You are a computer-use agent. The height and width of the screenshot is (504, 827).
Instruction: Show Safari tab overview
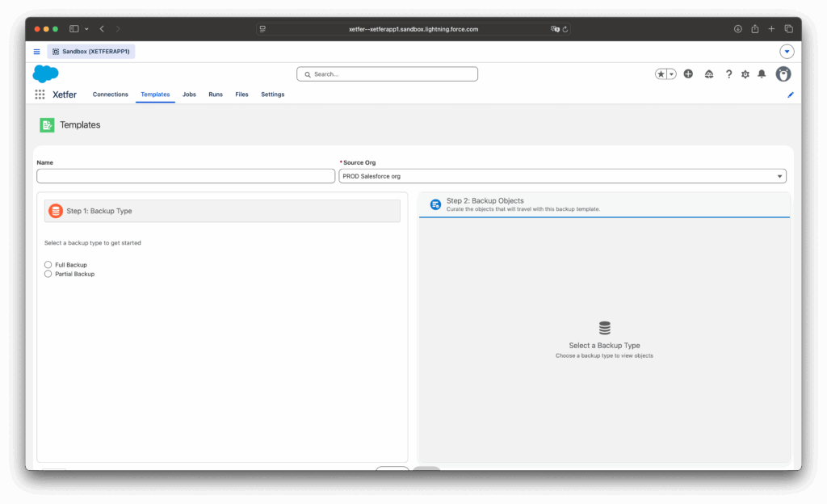coord(788,29)
